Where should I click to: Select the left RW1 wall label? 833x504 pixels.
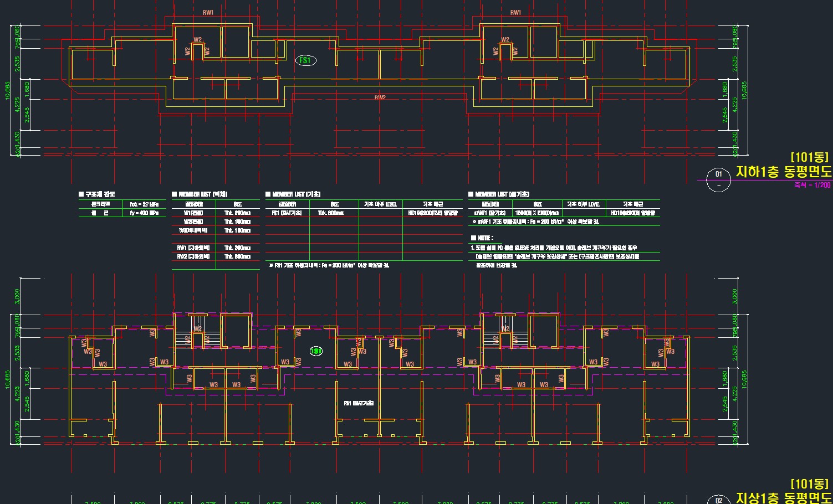pyautogui.click(x=208, y=13)
